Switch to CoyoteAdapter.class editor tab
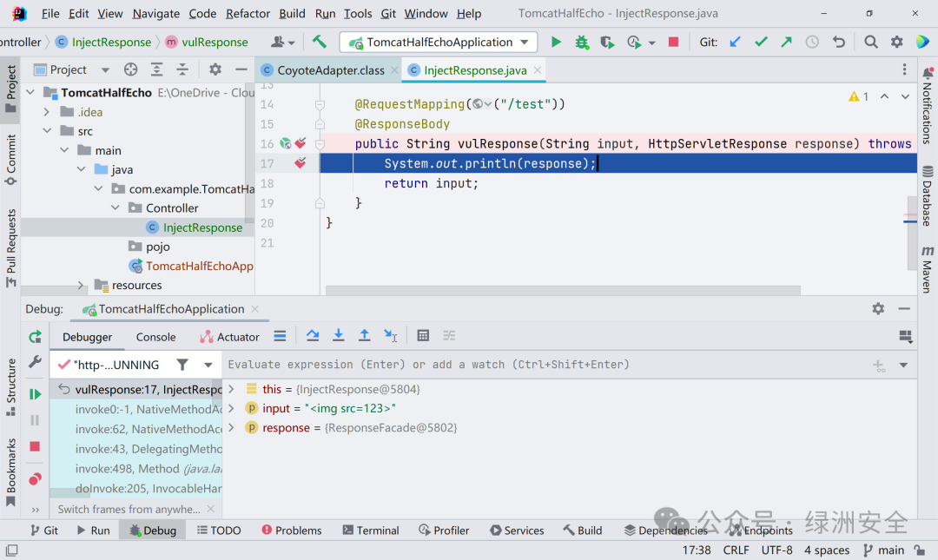 tap(330, 70)
